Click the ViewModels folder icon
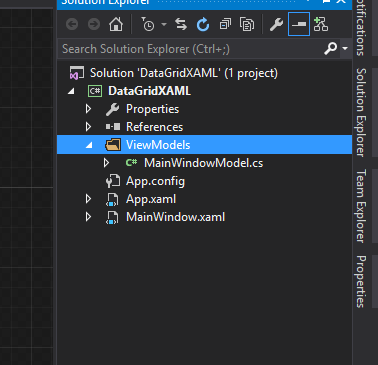Viewport: 378px width, 365px height. pos(113,145)
